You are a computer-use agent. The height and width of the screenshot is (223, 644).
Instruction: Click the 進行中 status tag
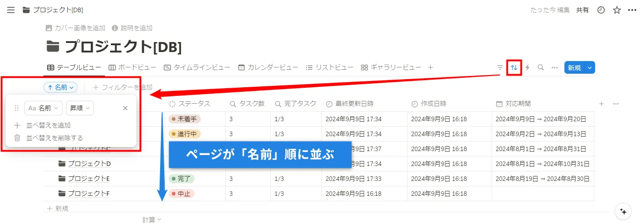click(x=185, y=134)
